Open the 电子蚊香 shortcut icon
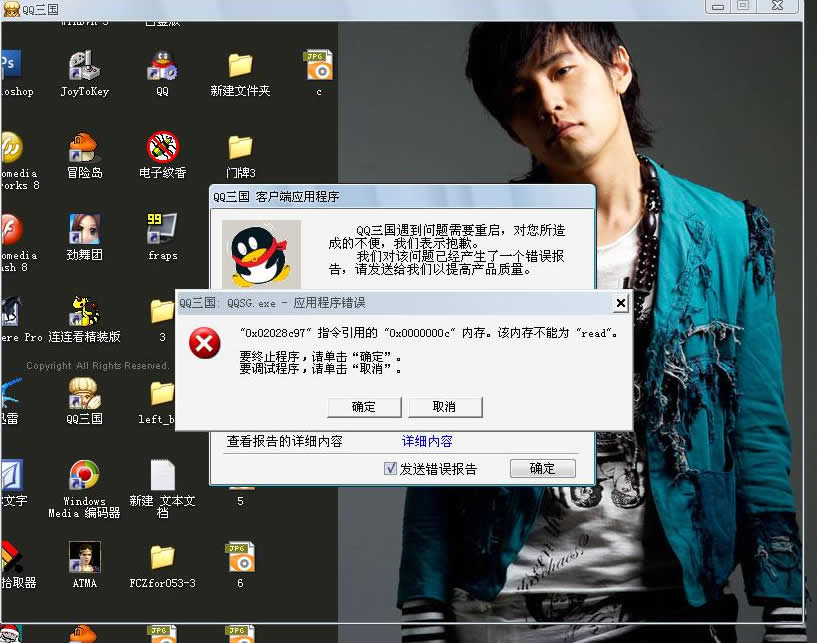 tap(162, 147)
